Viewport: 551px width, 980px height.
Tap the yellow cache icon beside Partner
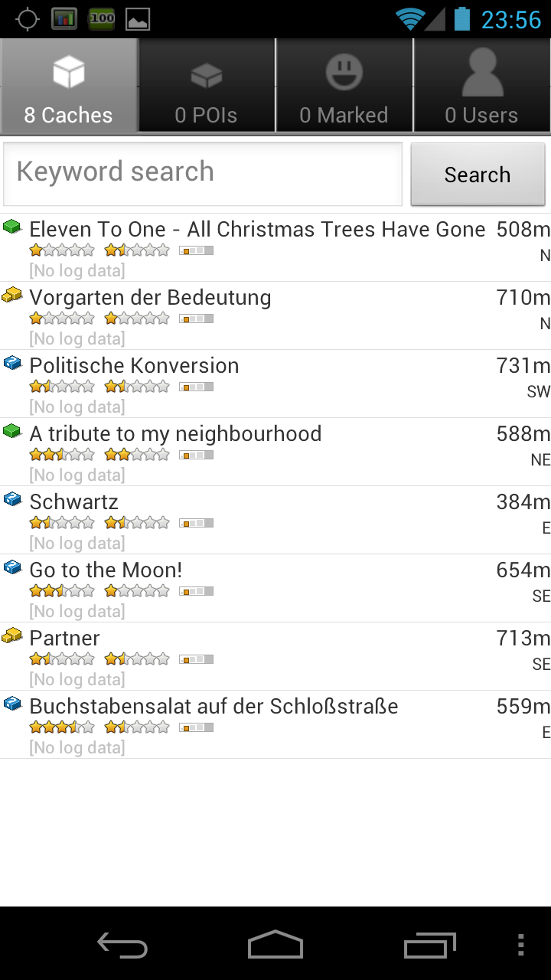pos(12,635)
